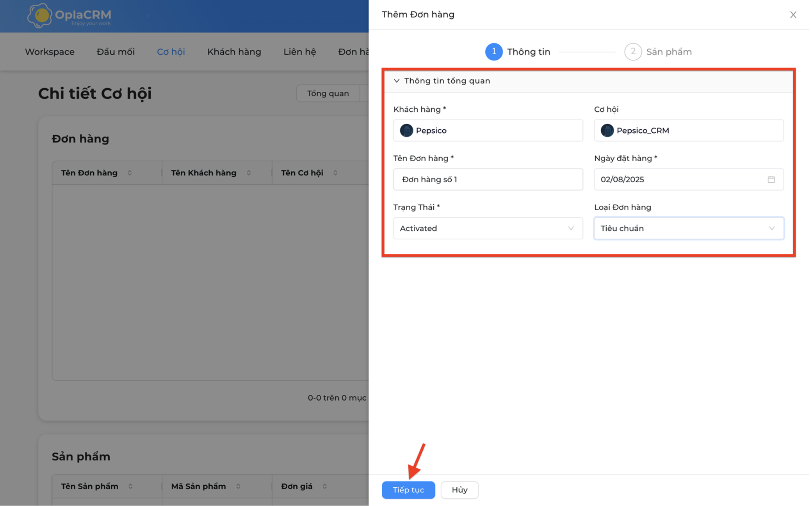
Task: Open the Liên hệ menu
Action: 299,52
